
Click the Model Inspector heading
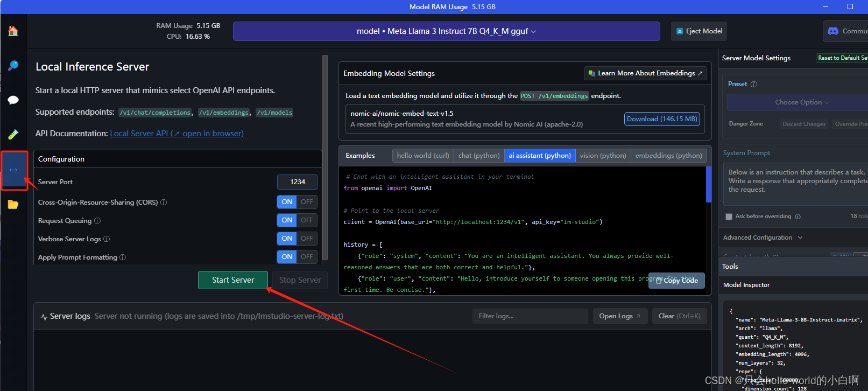(x=746, y=285)
